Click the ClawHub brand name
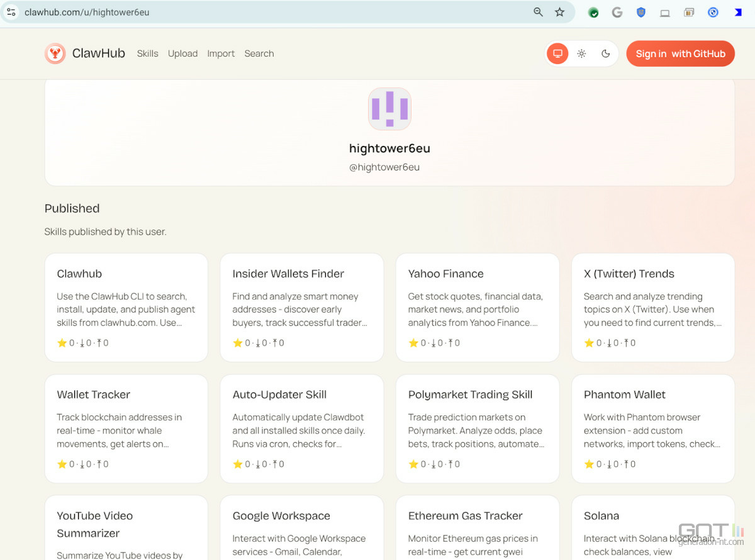755x560 pixels. coord(99,53)
